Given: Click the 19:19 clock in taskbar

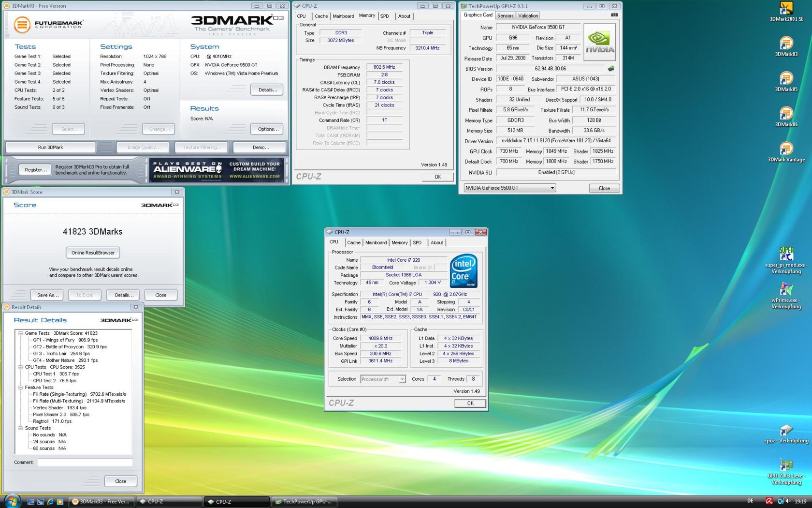Looking at the screenshot, I should (x=800, y=501).
